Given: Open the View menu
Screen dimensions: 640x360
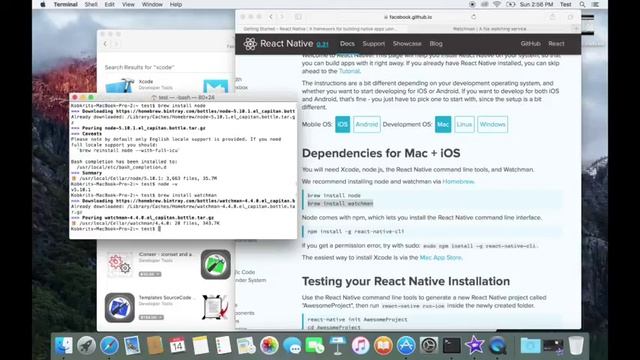Looking at the screenshot, I should [x=128, y=4].
